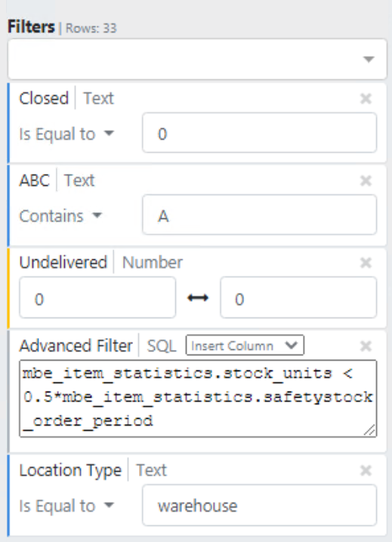The width and height of the screenshot is (392, 542).
Task: Remove the Closed filter with its X icon
Action: [x=366, y=99]
